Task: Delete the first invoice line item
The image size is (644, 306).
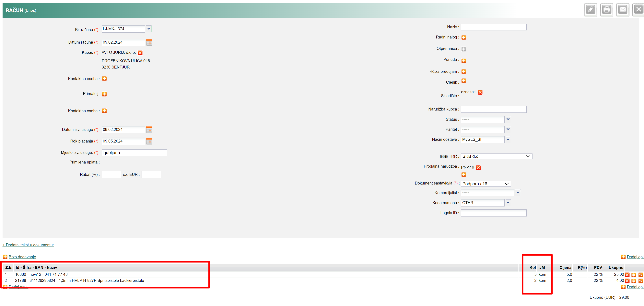Action: click(627, 275)
